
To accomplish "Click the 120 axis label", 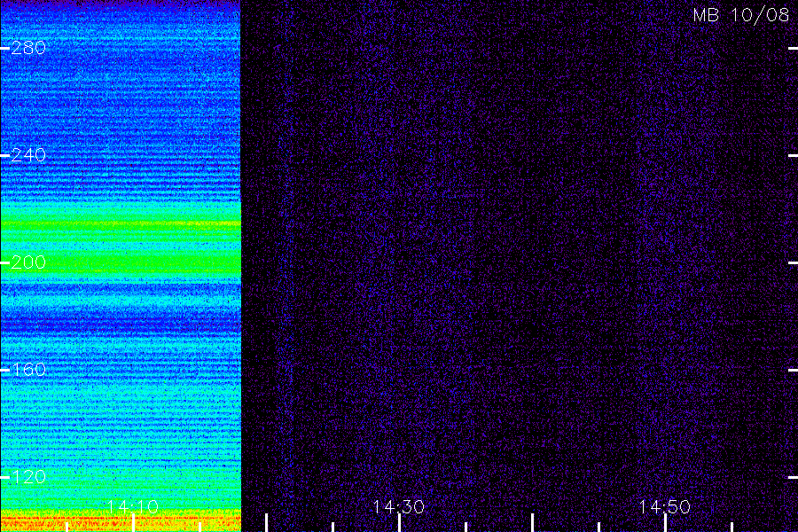I will [x=28, y=476].
